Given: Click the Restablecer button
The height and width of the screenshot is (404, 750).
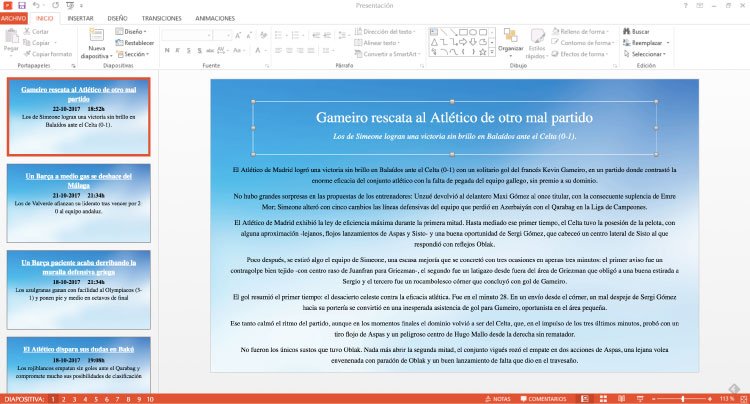Looking at the screenshot, I should click(x=135, y=43).
